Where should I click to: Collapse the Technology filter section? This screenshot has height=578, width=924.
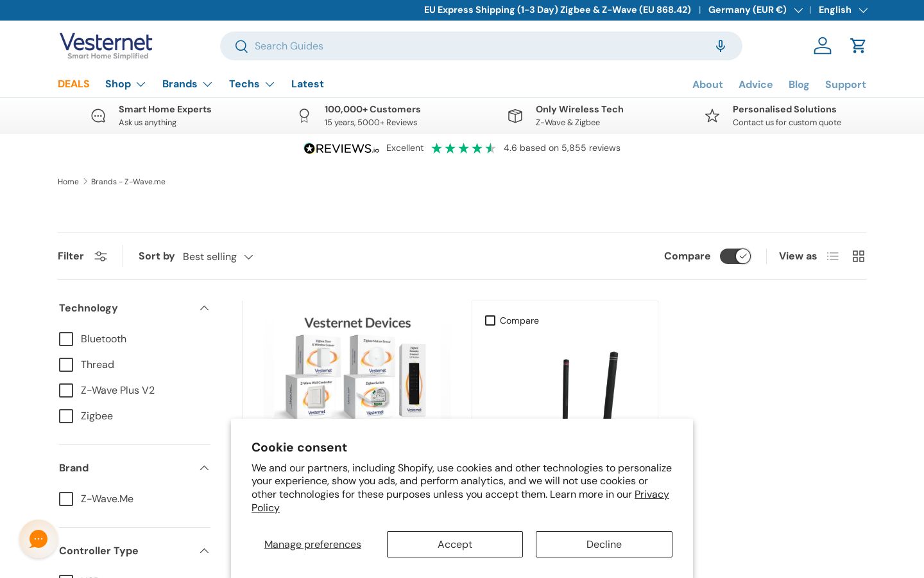point(205,308)
